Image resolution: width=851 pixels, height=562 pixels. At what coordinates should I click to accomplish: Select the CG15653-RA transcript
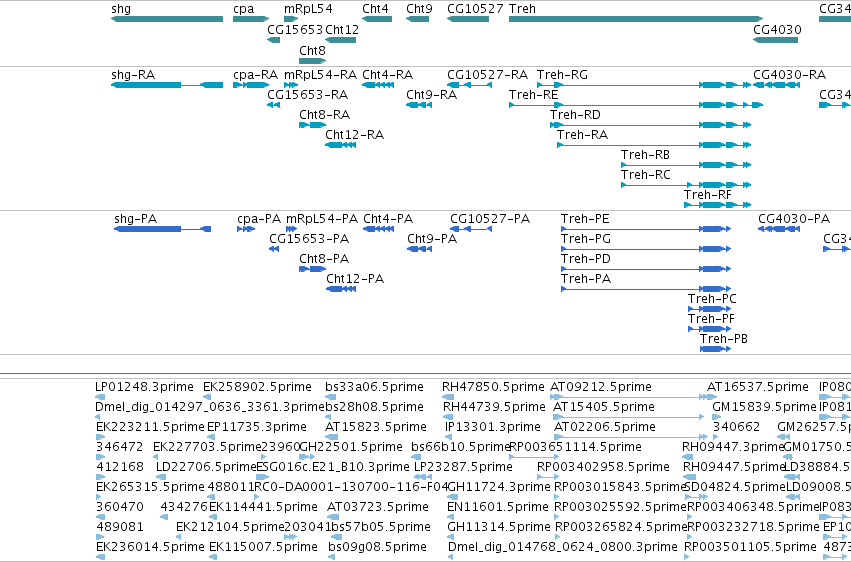coord(274,105)
